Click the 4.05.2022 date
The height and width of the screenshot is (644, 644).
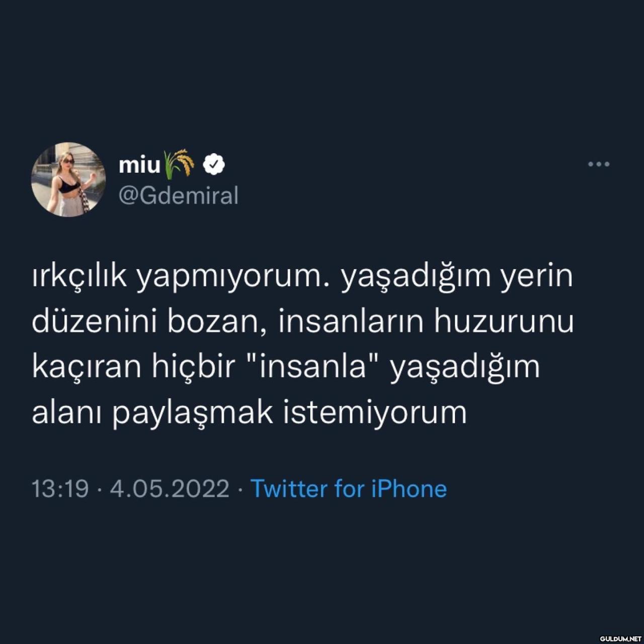(170, 489)
